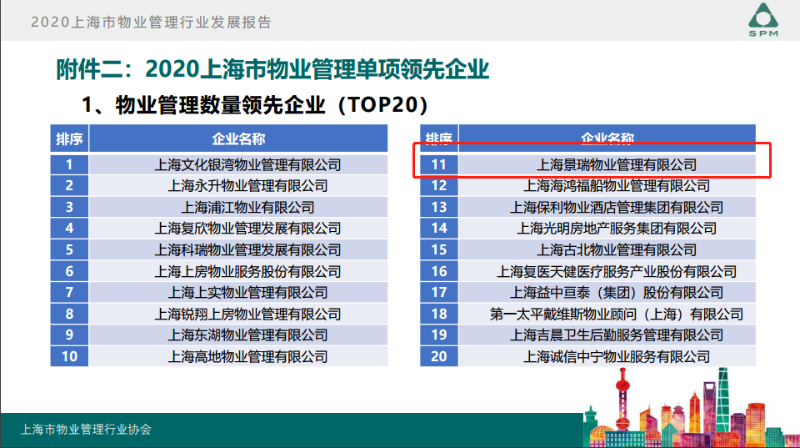Image resolution: width=800 pixels, height=448 pixels.
Task: Select the header text "2020上海市物业管理行业发展报告"
Action: (x=151, y=22)
